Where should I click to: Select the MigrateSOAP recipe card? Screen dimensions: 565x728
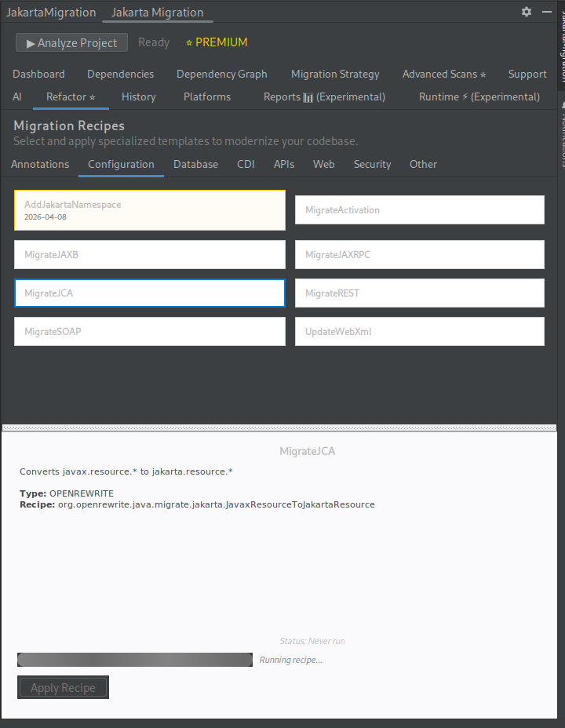point(150,332)
